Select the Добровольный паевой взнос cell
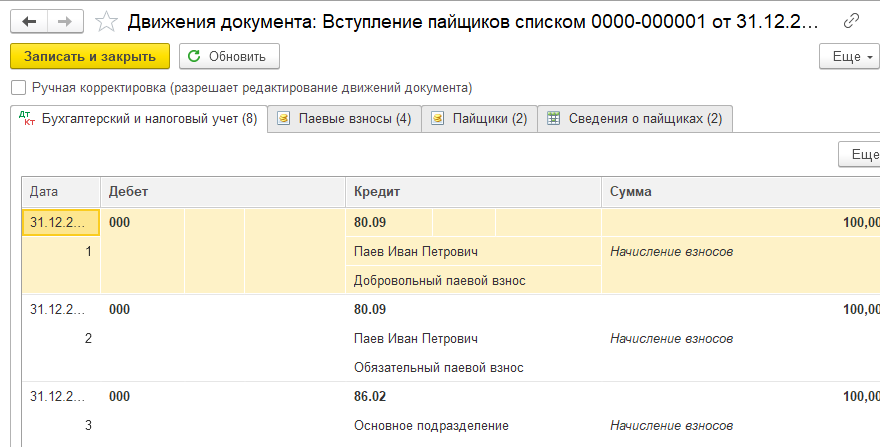This screenshot has height=447, width=880. point(440,280)
